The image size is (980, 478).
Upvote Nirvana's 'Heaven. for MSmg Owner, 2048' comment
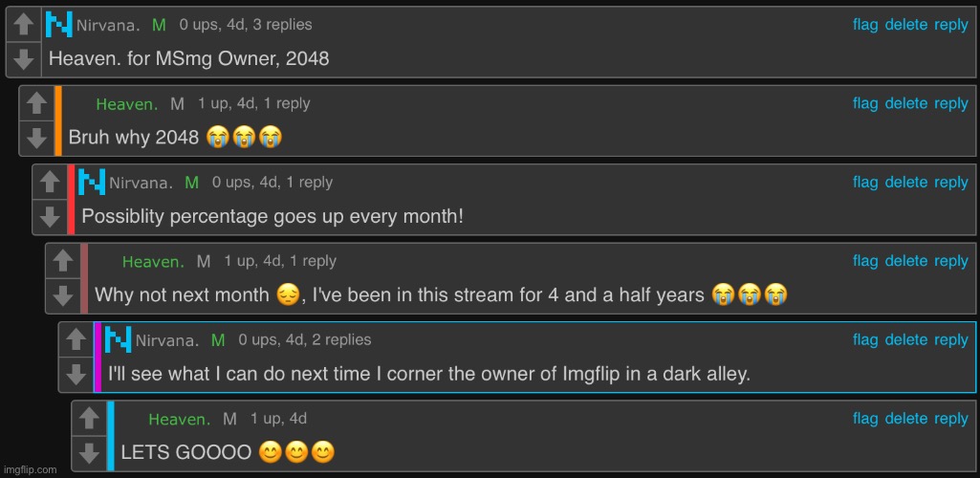point(23,24)
